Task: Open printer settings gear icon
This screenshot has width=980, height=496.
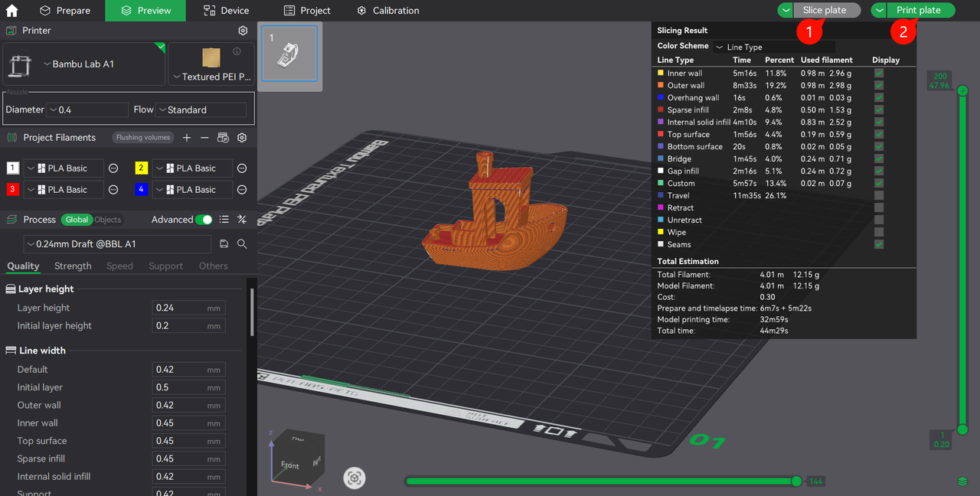Action: pyautogui.click(x=243, y=31)
